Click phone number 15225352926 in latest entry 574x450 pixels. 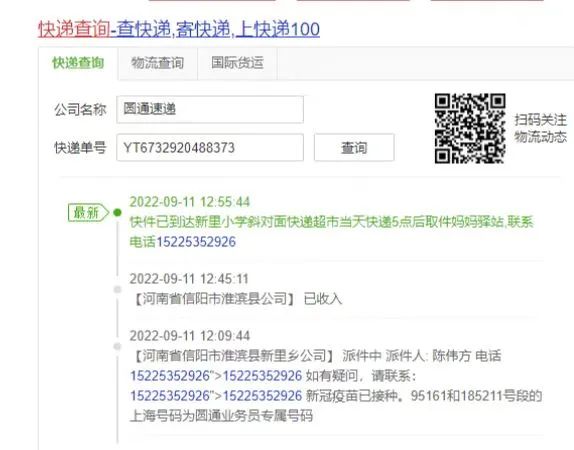[x=196, y=242]
